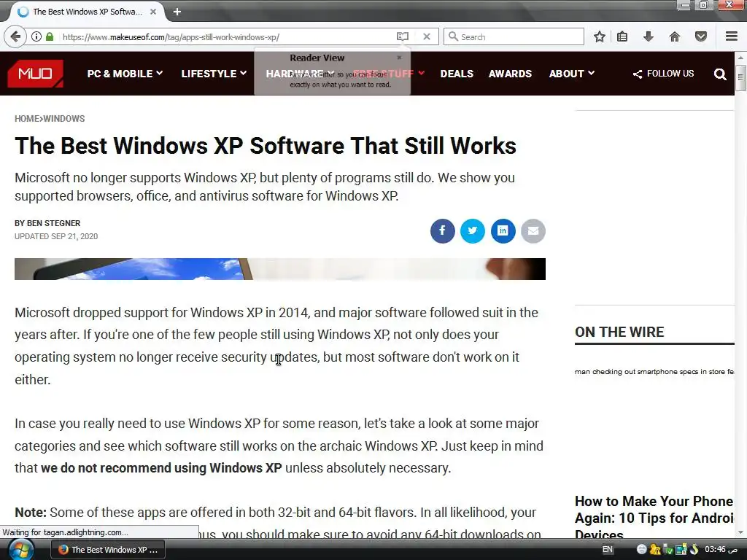Go to WINDOWS breadcrumb link
Image resolution: width=747 pixels, height=560 pixels.
click(x=64, y=119)
